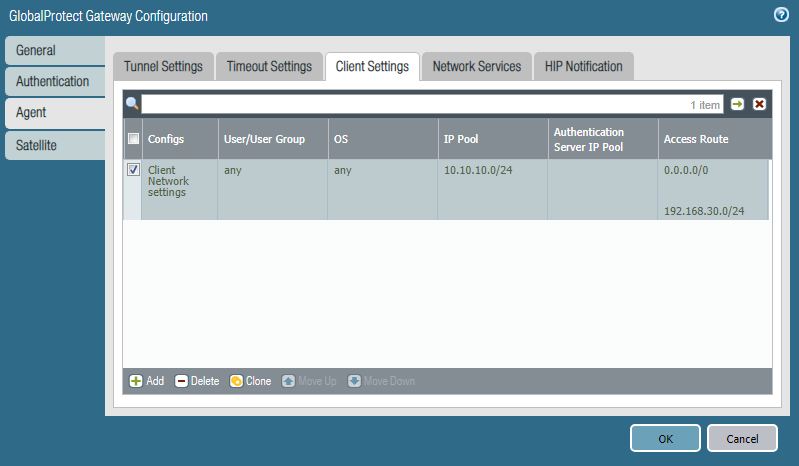Switch to the Timeout Settings tab
This screenshot has height=466, width=799.
[269, 66]
